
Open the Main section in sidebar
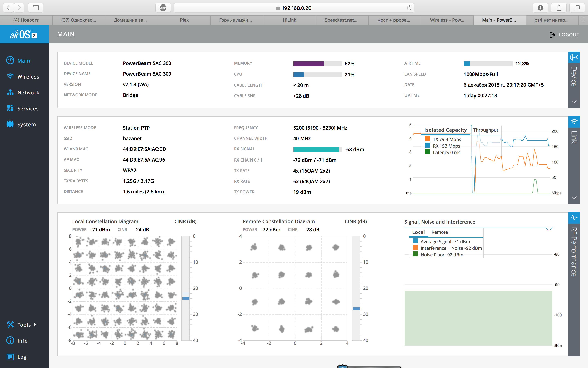pos(18,61)
